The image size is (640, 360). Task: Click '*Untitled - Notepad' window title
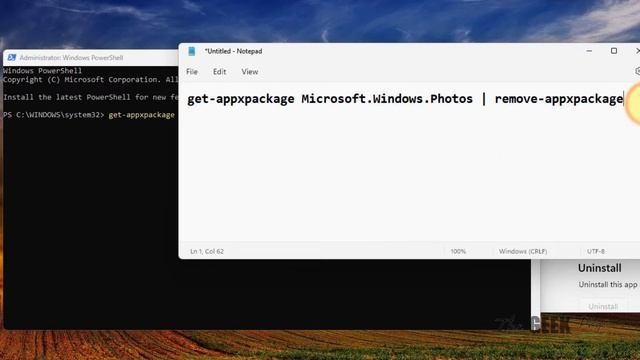tap(233, 51)
